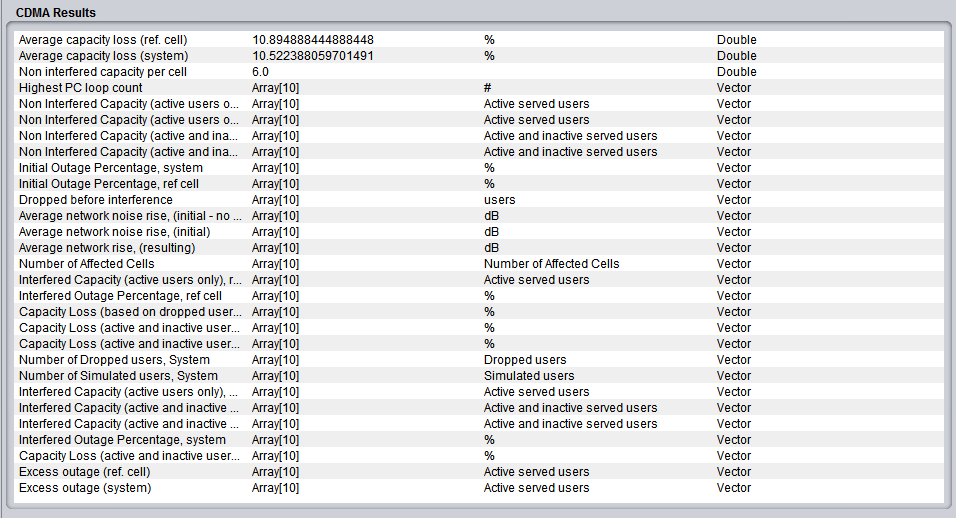Select the 'Number of Affected Cells' row name
Image resolution: width=956 pixels, height=518 pixels.
tap(87, 264)
